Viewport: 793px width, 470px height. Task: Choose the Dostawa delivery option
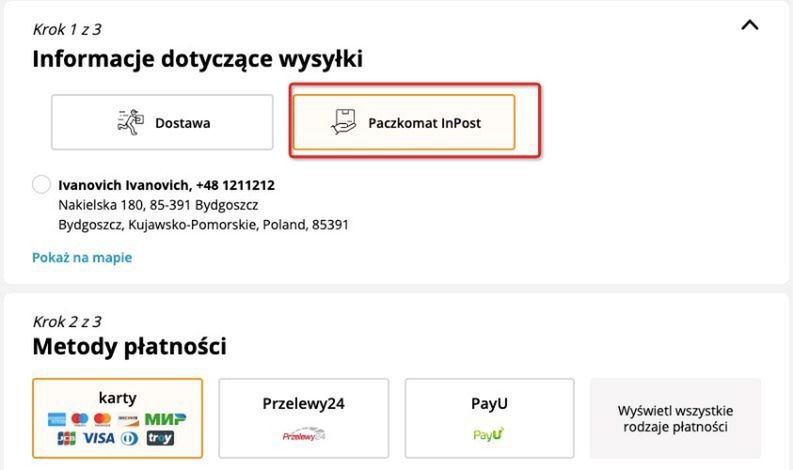point(162,123)
